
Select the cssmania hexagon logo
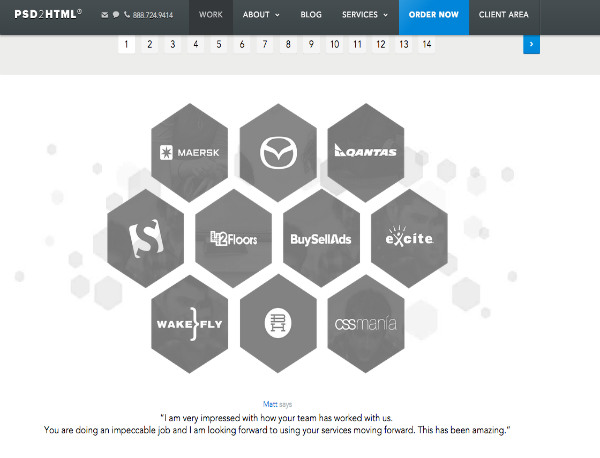point(366,324)
